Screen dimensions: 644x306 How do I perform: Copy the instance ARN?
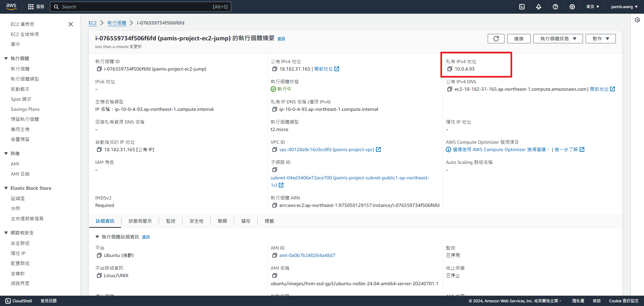(275, 205)
